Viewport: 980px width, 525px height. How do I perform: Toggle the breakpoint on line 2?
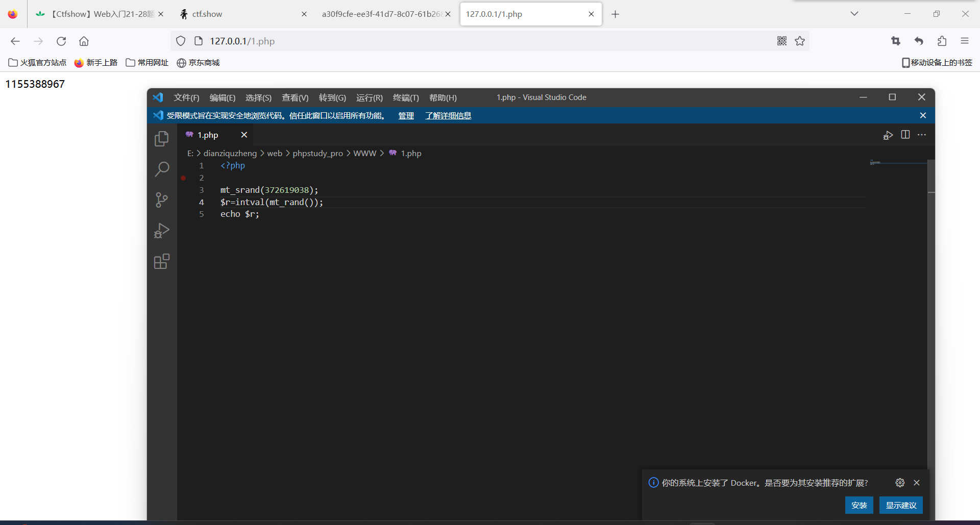(183, 178)
